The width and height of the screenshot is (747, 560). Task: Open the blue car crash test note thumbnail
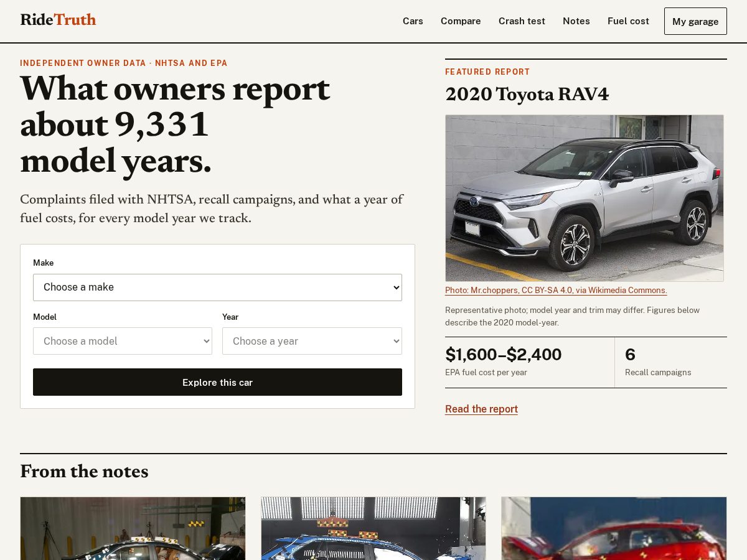(x=374, y=528)
